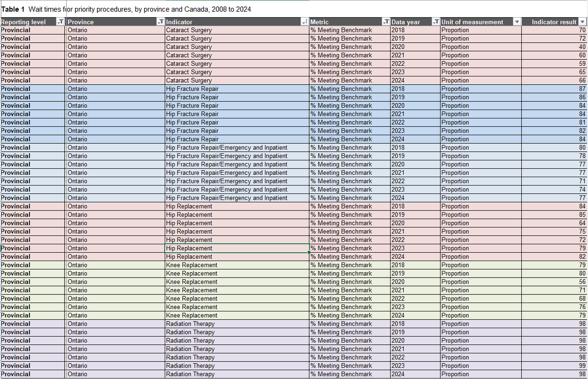Image resolution: width=588 pixels, height=379 pixels.
Task: Select result 65 for Cataract Surgery 2023
Action: (554, 72)
